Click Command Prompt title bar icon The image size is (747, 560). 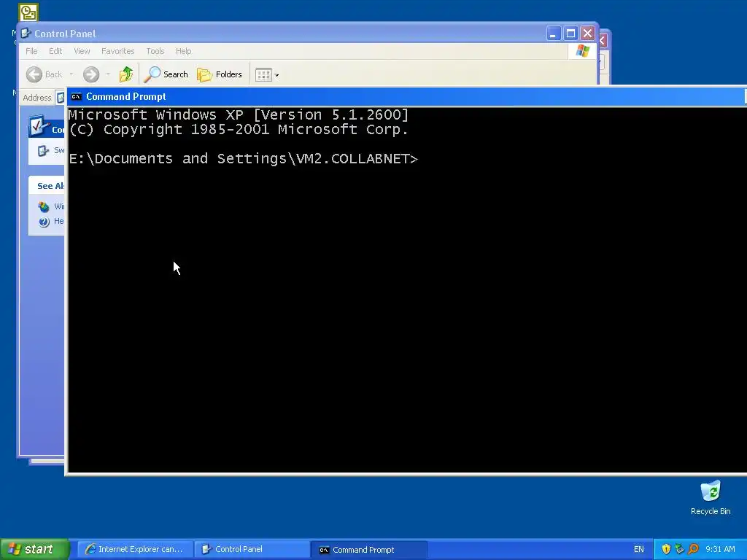[76, 97]
